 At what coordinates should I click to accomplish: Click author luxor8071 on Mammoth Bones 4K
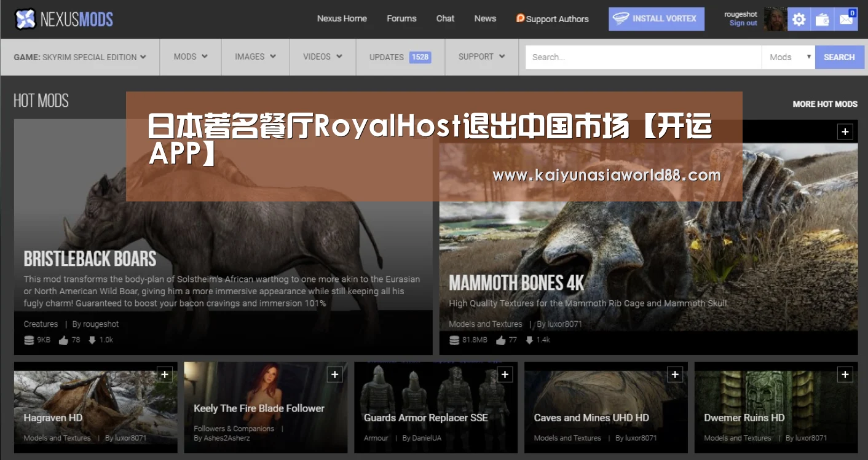[x=564, y=324]
